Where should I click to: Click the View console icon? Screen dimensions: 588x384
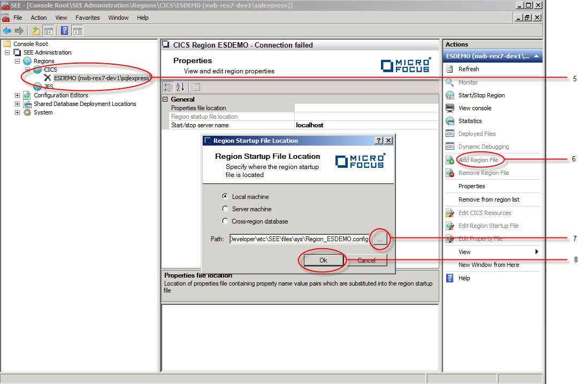450,108
